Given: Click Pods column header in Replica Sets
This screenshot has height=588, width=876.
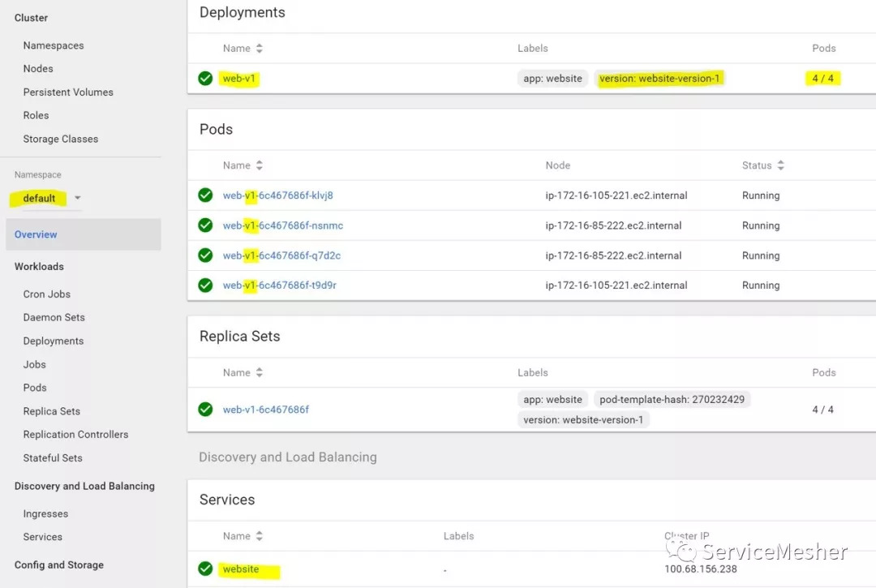Looking at the screenshot, I should 824,372.
